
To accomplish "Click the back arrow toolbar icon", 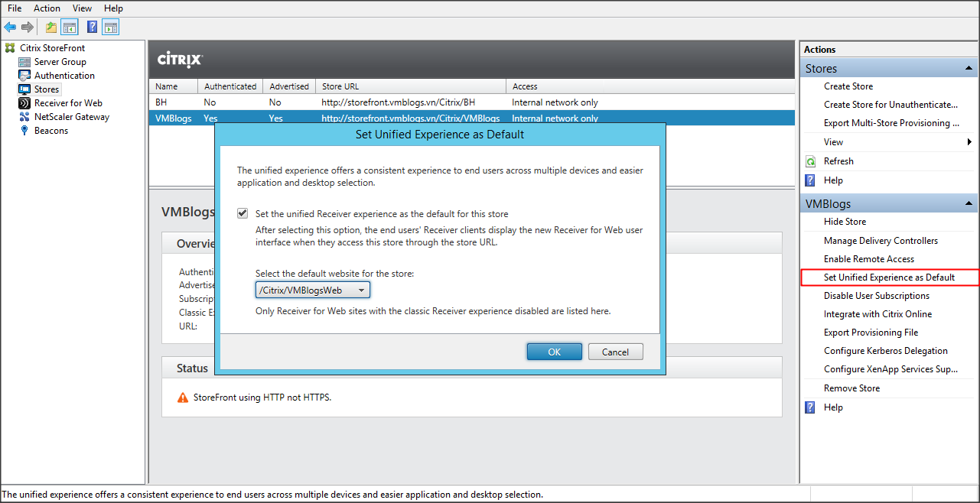I will tap(10, 28).
